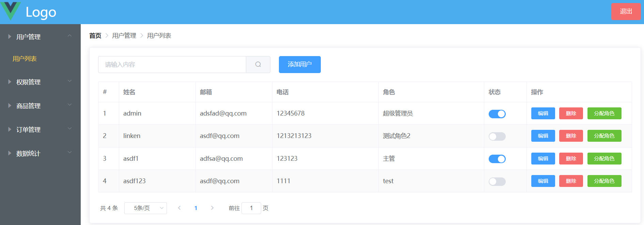Image resolution: width=644 pixels, height=225 pixels.
Task: Click 首页 in the breadcrumb
Action: (x=95, y=36)
